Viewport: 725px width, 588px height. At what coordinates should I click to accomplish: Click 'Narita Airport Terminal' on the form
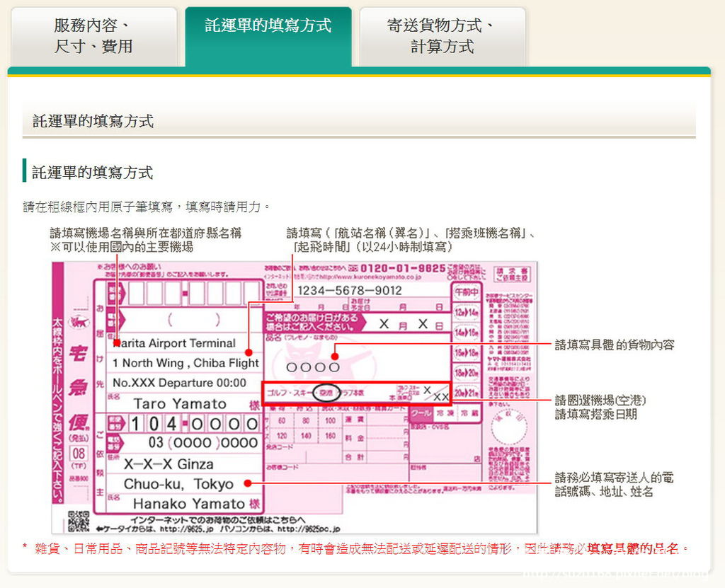tap(175, 343)
